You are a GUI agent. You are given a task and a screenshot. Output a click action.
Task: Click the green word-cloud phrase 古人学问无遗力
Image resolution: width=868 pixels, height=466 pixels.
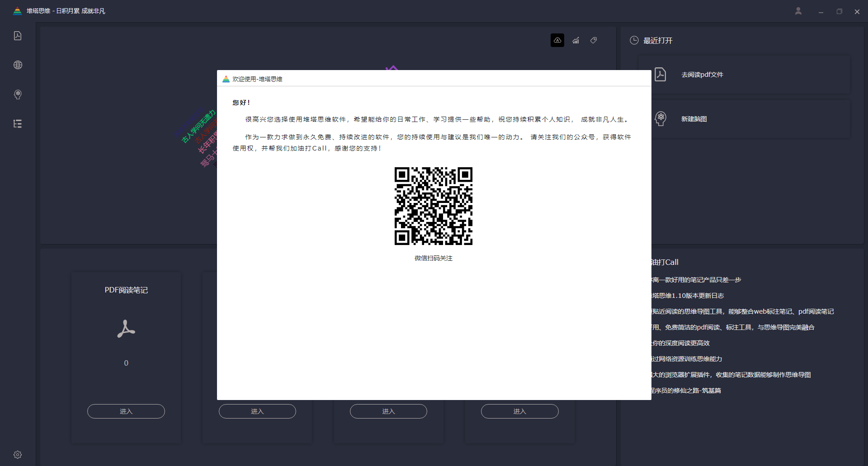(198, 127)
